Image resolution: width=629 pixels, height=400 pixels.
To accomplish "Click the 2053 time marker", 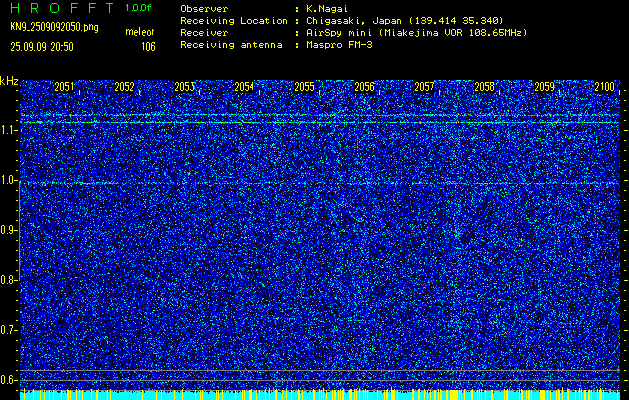I will pyautogui.click(x=185, y=87).
